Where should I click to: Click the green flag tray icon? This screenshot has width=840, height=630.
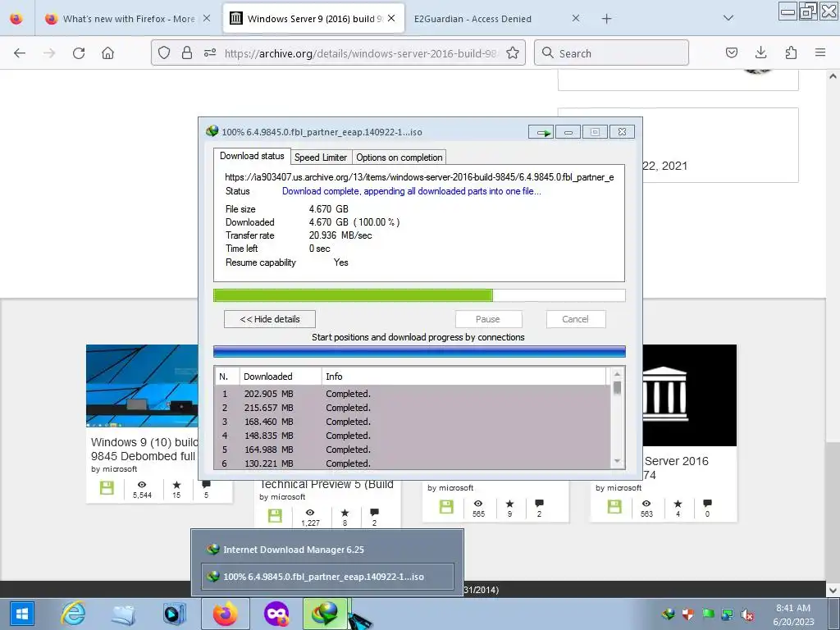click(x=708, y=614)
